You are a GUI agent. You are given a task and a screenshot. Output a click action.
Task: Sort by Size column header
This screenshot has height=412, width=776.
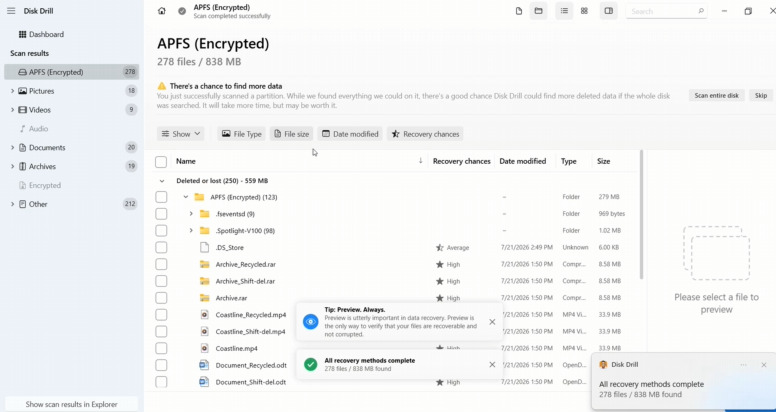603,161
